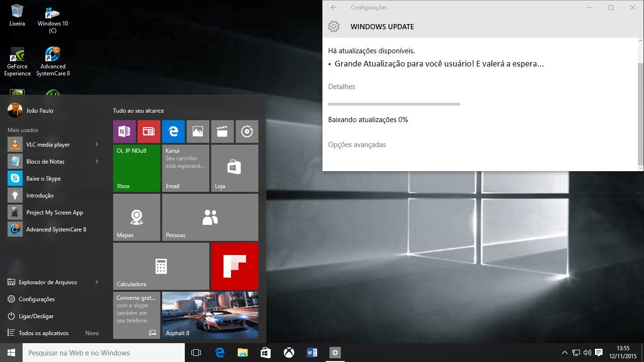Click the 'Tudo ao seu alcance' group heading

[139, 111]
